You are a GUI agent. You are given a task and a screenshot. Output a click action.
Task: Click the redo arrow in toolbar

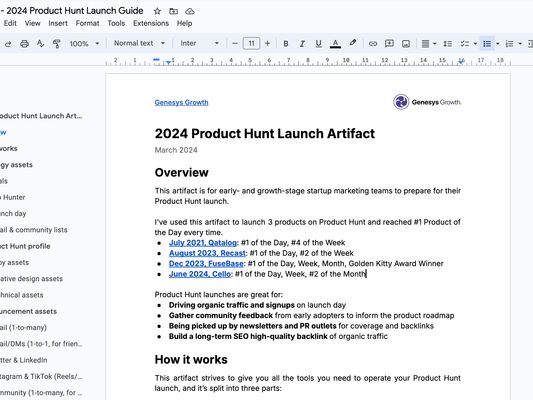pos(8,44)
